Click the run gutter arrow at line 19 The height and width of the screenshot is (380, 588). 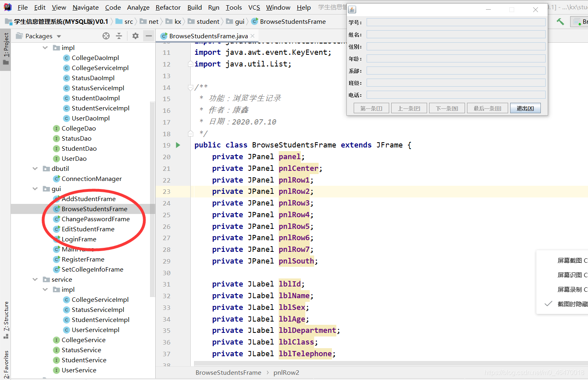(x=178, y=145)
